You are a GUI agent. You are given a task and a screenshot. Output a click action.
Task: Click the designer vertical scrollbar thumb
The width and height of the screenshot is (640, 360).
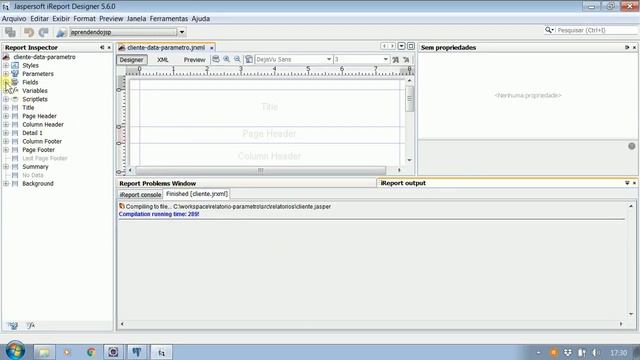point(410,99)
